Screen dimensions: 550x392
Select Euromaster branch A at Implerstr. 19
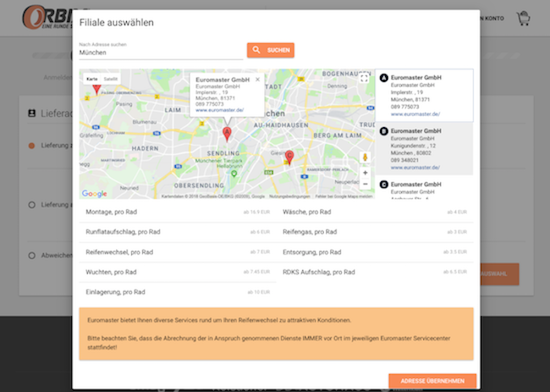pyautogui.click(x=424, y=95)
